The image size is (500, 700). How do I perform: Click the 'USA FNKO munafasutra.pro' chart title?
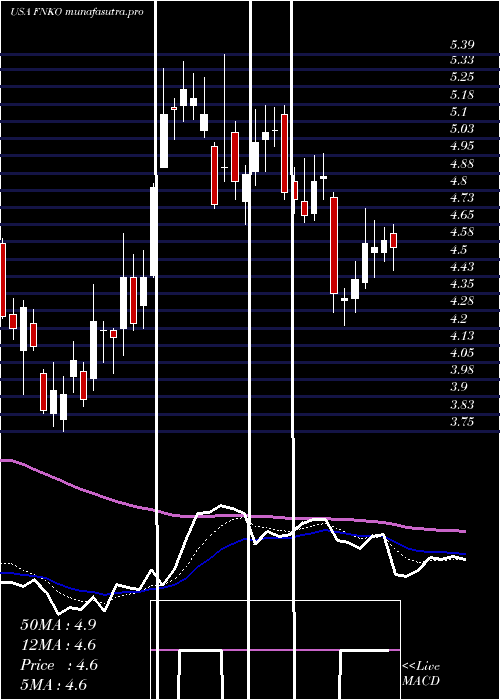point(77,12)
